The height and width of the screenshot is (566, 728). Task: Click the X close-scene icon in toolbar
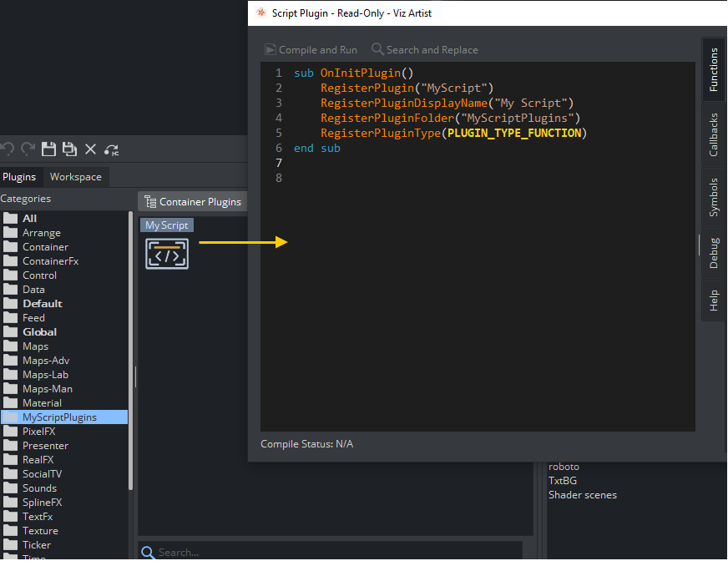tap(90, 149)
